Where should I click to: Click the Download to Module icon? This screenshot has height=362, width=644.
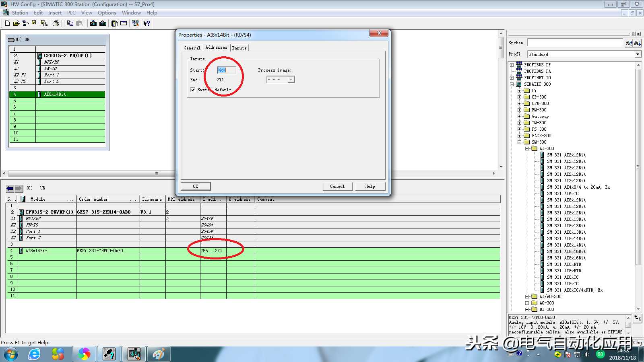click(93, 23)
